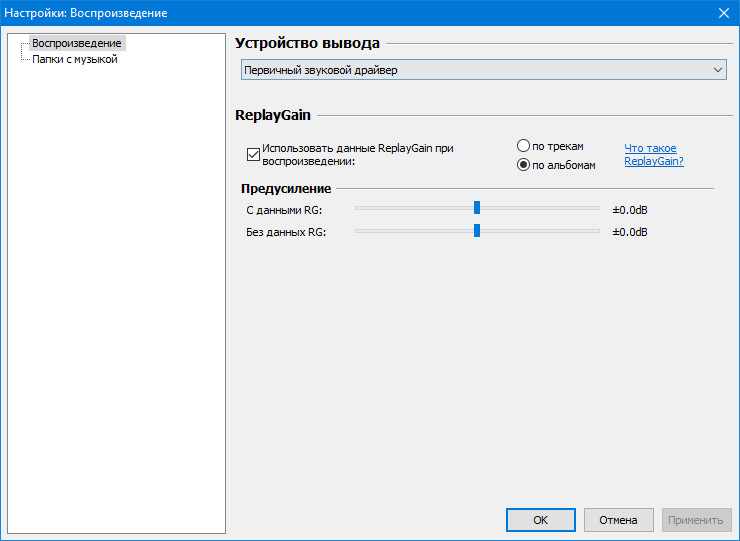The height and width of the screenshot is (541, 740).
Task: Click the Без данных RG slider handle
Action: tap(477, 230)
